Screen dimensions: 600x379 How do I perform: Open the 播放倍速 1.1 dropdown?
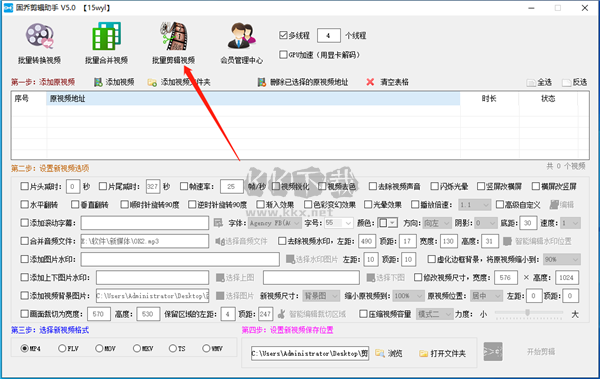coord(474,205)
